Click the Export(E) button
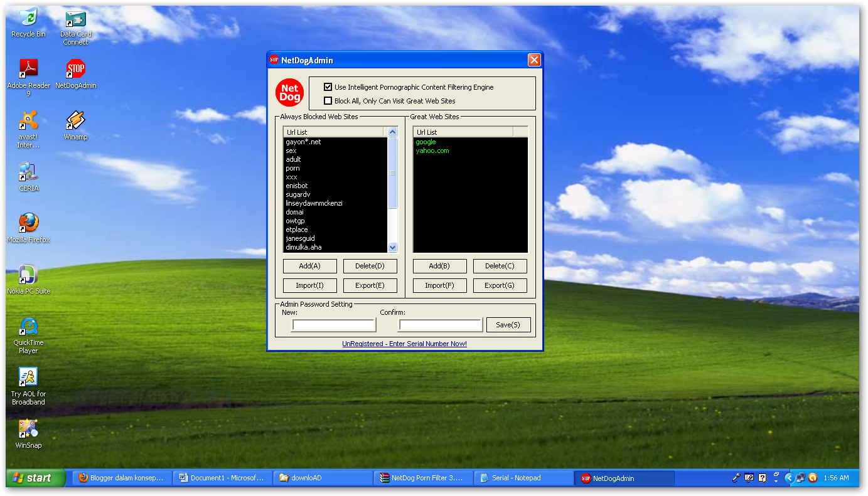This screenshot has height=496, width=868. (370, 285)
